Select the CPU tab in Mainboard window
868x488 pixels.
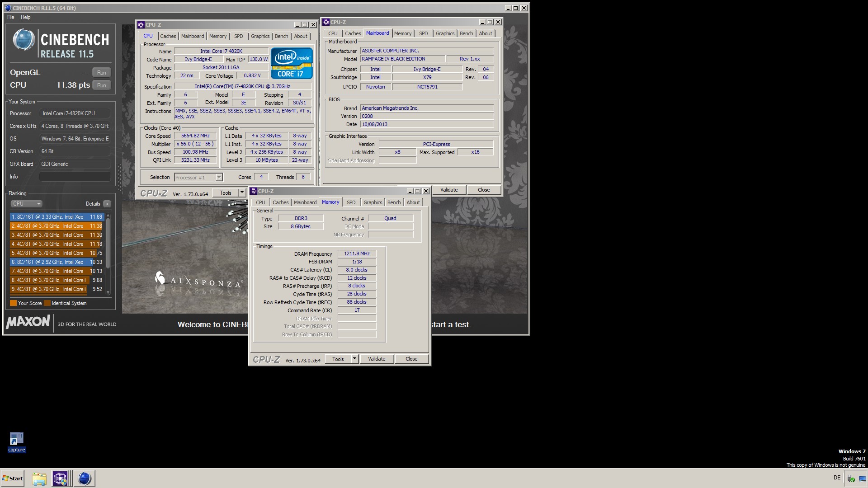click(333, 33)
